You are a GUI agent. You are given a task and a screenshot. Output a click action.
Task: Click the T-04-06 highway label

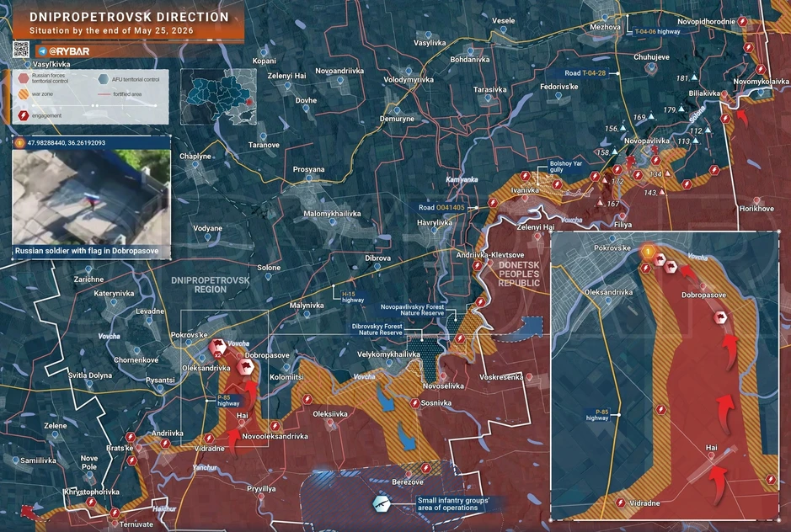[657, 31]
